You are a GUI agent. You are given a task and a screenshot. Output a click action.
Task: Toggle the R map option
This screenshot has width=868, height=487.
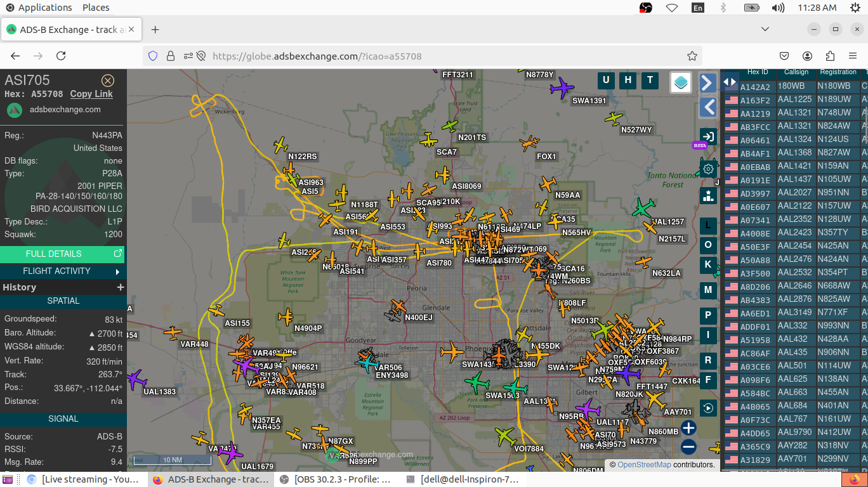(x=708, y=360)
